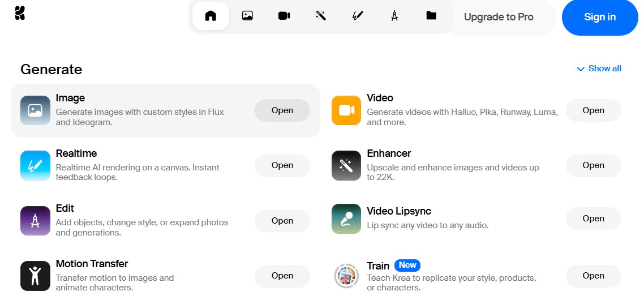This screenshot has height=304, width=644.
Task: Open the Edit compass icon in the top navigation
Action: pyautogui.click(x=394, y=16)
